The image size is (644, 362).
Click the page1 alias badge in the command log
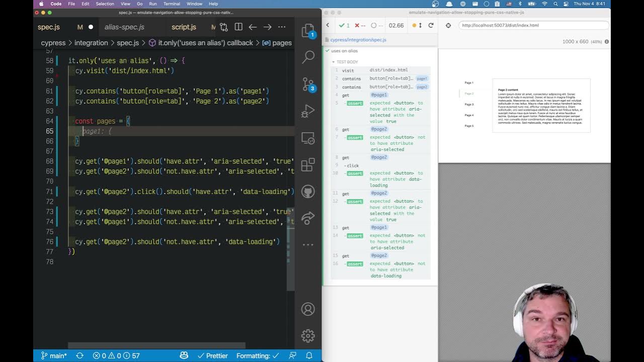click(x=422, y=78)
